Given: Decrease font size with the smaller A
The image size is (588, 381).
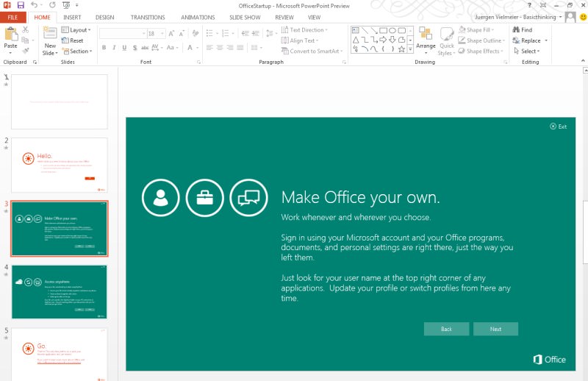Looking at the screenshot, I should 182,34.
